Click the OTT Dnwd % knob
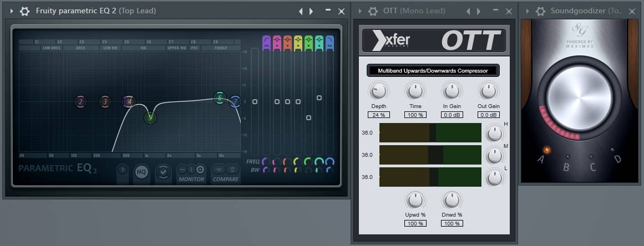644x246 pixels. [452, 199]
